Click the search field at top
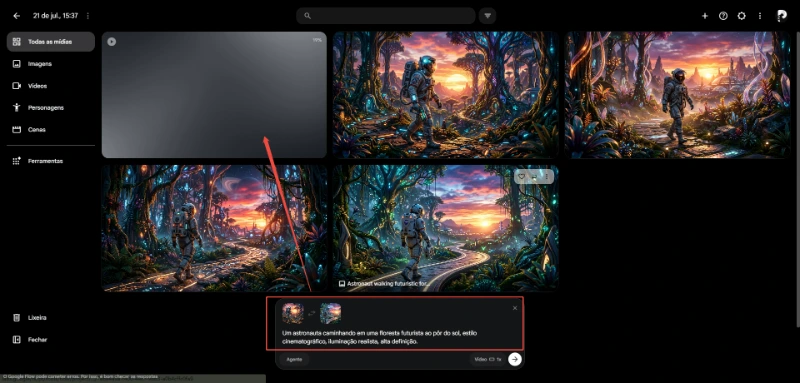 386,16
